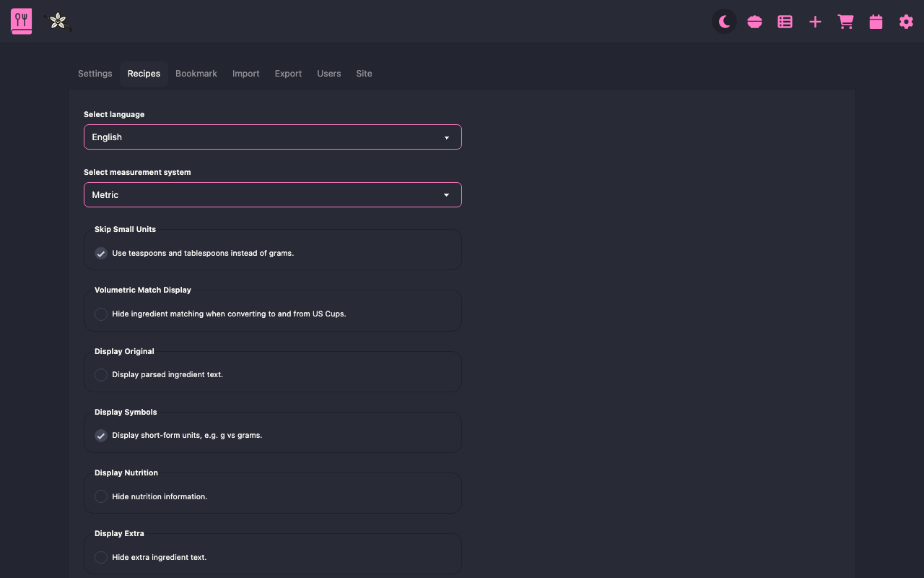The width and height of the screenshot is (924, 578).
Task: Open the recipe book home logo
Action: (x=22, y=22)
